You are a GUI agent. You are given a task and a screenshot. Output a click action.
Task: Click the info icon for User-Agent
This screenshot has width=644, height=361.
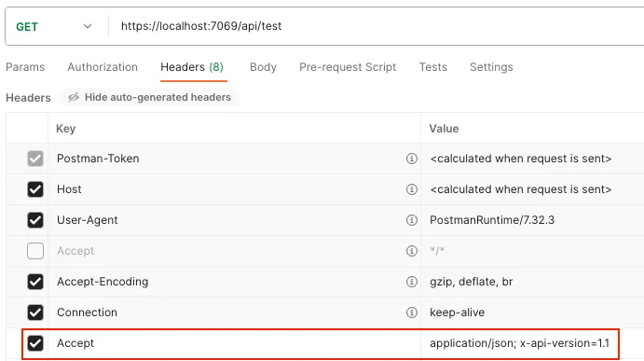(x=412, y=220)
